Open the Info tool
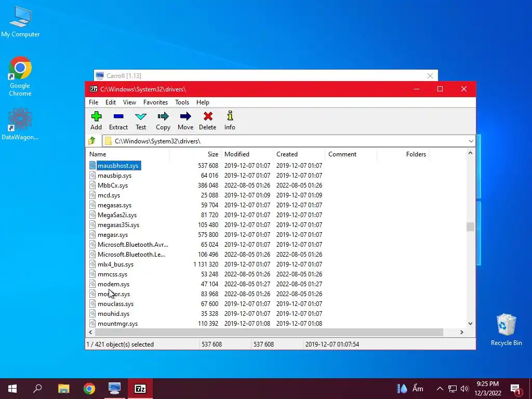The width and height of the screenshot is (532, 399). [230, 121]
